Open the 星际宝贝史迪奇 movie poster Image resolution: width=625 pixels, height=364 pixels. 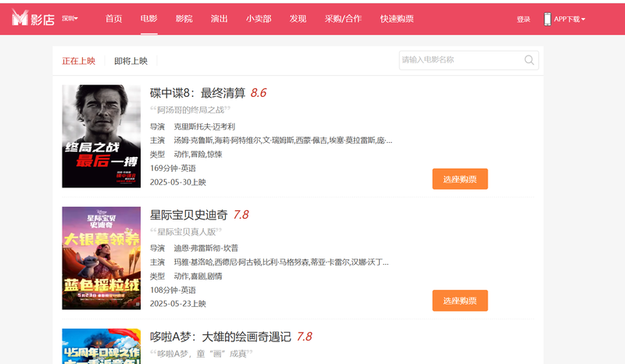tap(102, 258)
